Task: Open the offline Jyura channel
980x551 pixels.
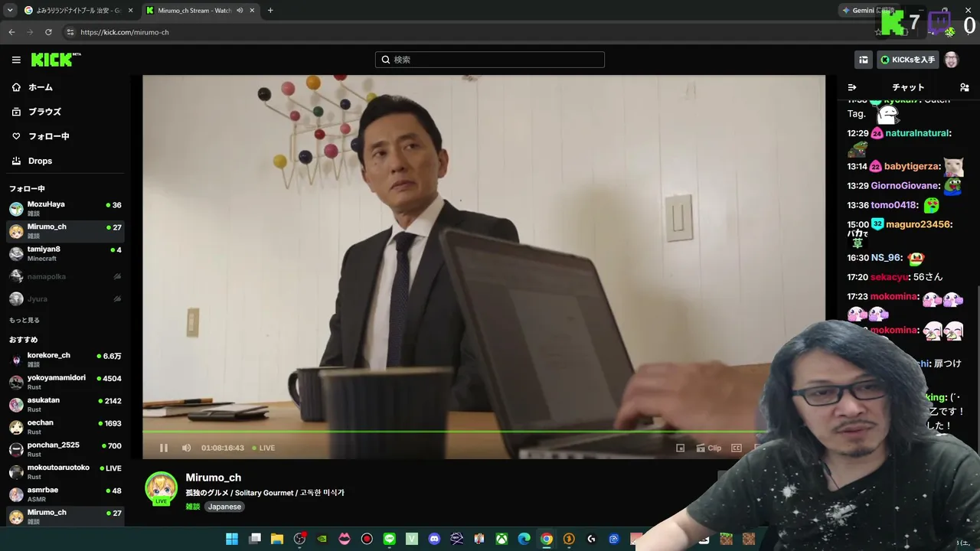Action: (65, 298)
